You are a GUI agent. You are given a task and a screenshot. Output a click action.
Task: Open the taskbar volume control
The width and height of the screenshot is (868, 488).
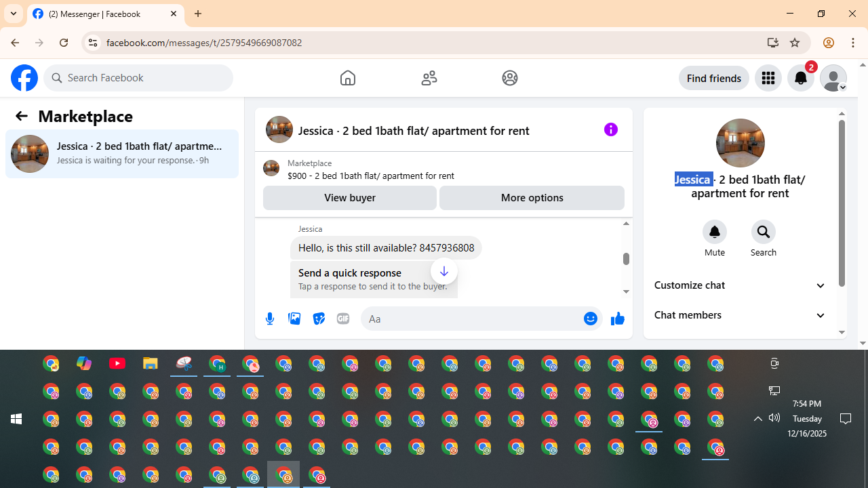pyautogui.click(x=774, y=418)
